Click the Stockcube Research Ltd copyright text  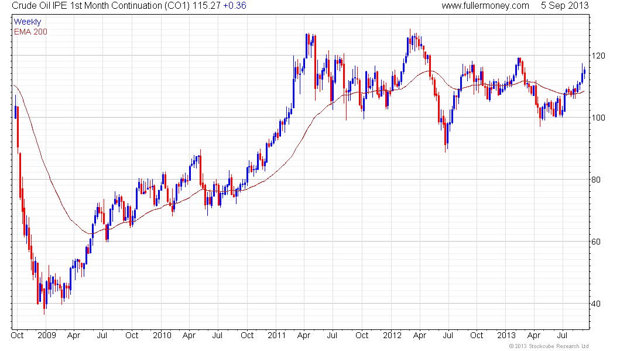549,346
